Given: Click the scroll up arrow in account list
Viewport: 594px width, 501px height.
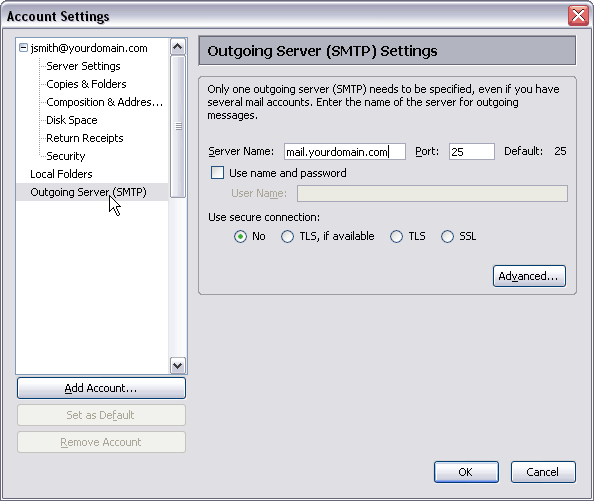Looking at the screenshot, I should [x=178, y=47].
